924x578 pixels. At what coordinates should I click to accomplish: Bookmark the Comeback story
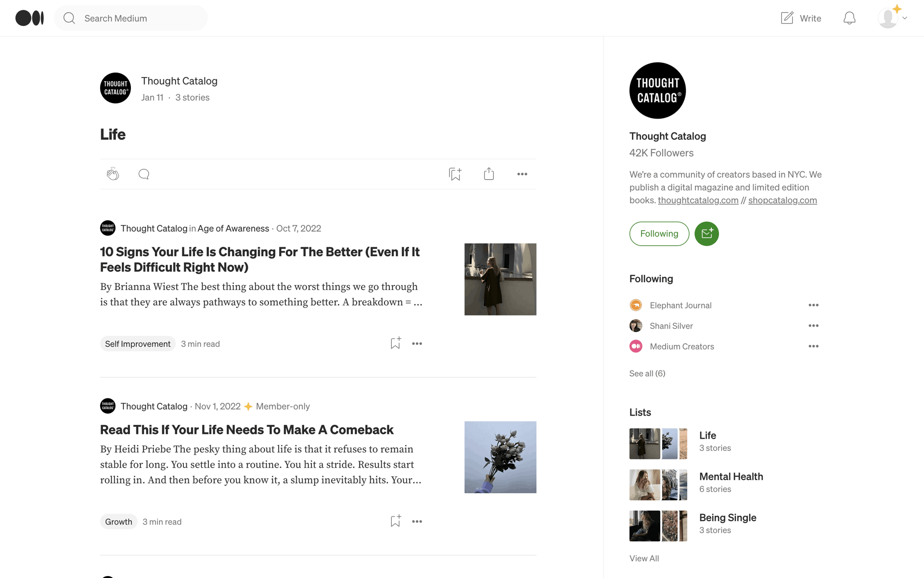click(395, 521)
